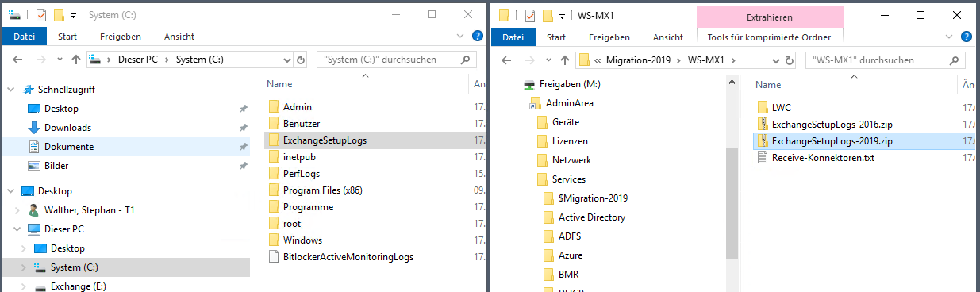The width and height of the screenshot is (980, 292).
Task: Open Downloads in Schnellzugriff
Action: [67, 128]
